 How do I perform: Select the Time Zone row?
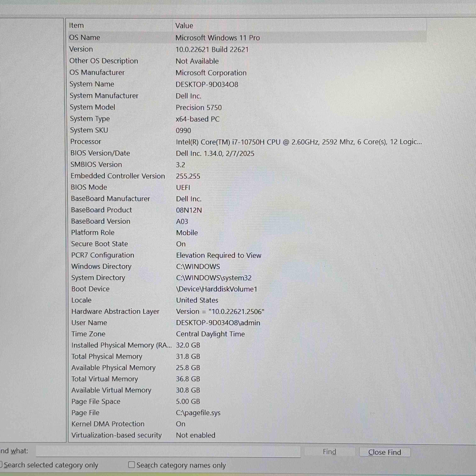click(88, 334)
